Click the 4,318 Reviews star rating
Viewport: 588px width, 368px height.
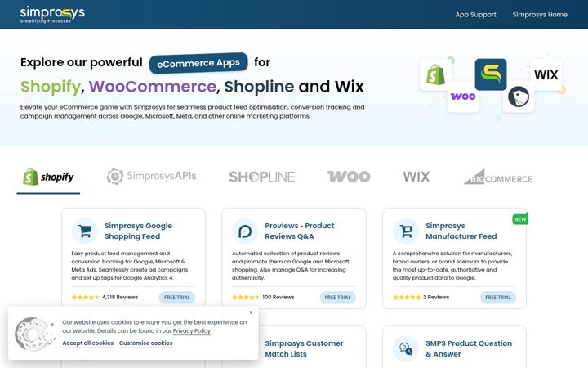click(85, 298)
